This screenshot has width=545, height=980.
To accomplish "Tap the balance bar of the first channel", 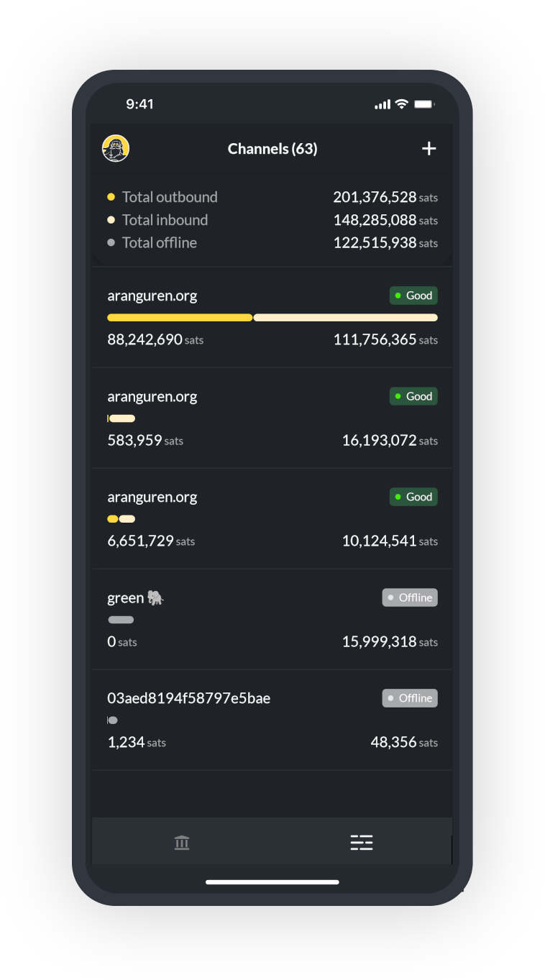I will tap(272, 317).
